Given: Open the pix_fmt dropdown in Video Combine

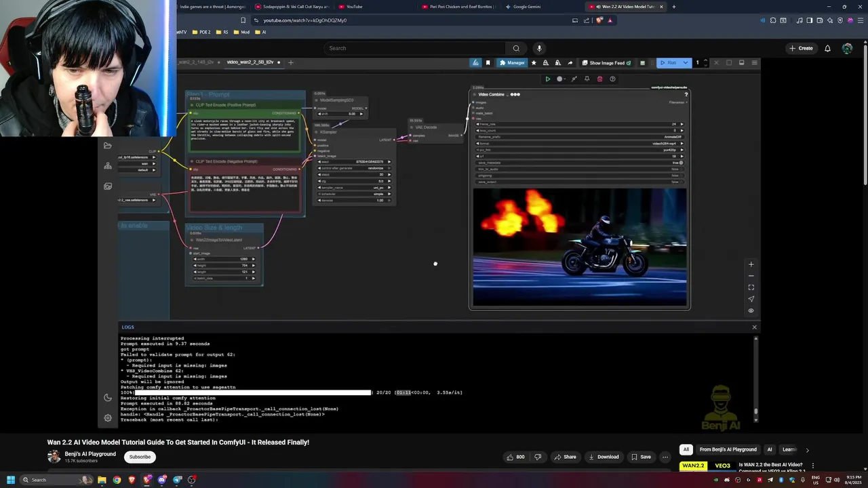Looking at the screenshot, I should (x=580, y=150).
